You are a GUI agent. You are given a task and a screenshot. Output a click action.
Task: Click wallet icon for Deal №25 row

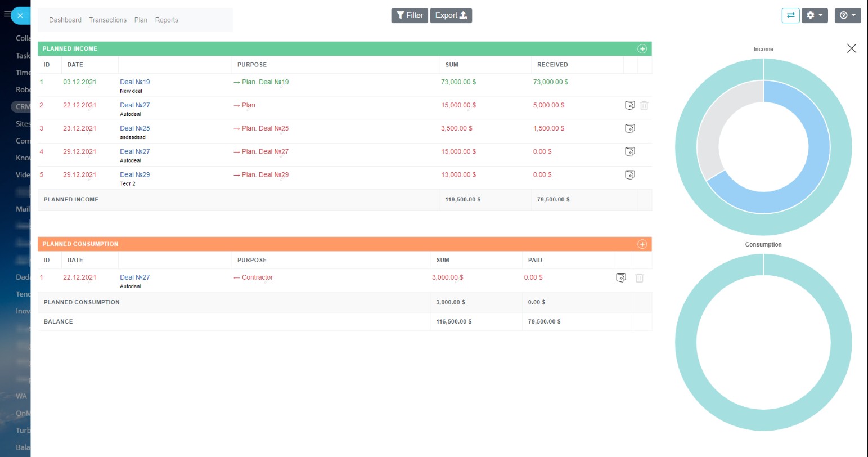(x=630, y=128)
